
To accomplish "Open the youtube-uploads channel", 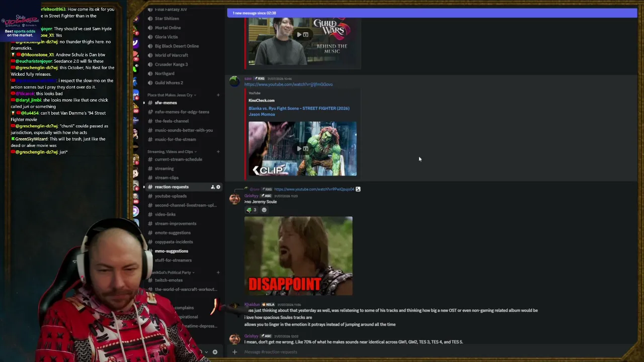I will coord(171,196).
